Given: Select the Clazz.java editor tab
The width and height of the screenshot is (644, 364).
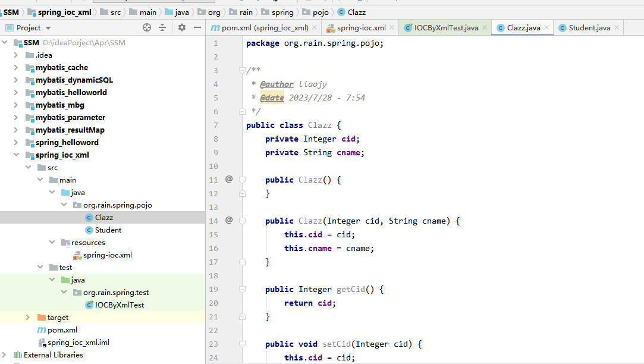Looking at the screenshot, I should click(523, 27).
